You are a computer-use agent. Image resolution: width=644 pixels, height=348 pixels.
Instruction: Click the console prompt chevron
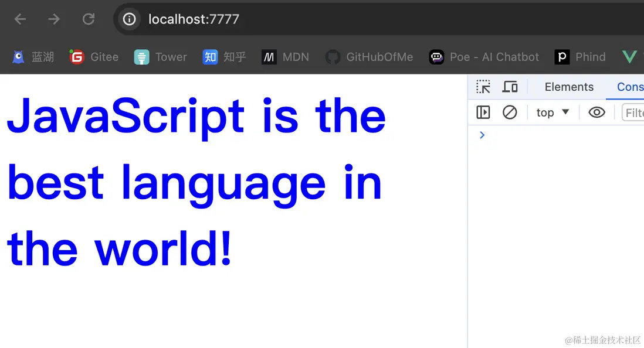coord(482,135)
